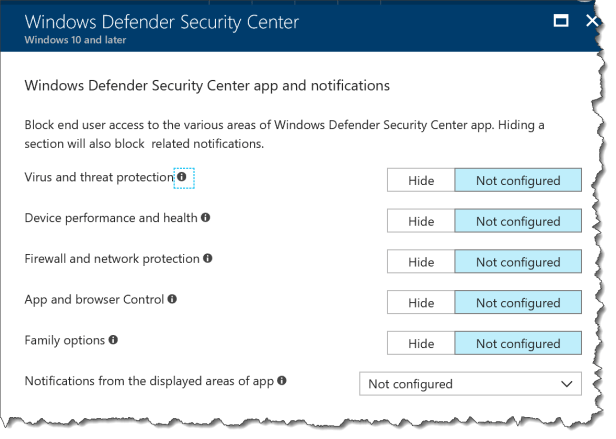The height and width of the screenshot is (439, 616).
Task: Click the section heading about app and notifications
Action: tap(207, 86)
